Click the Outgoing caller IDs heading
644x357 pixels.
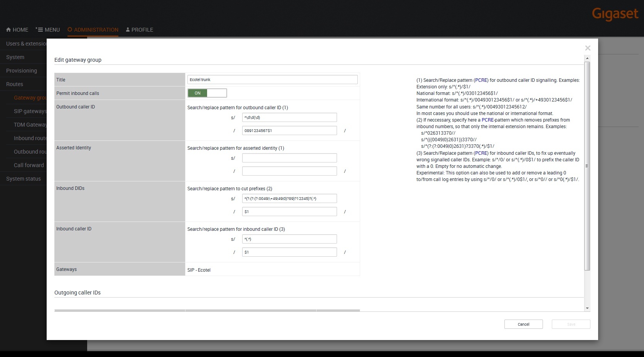pyautogui.click(x=78, y=293)
